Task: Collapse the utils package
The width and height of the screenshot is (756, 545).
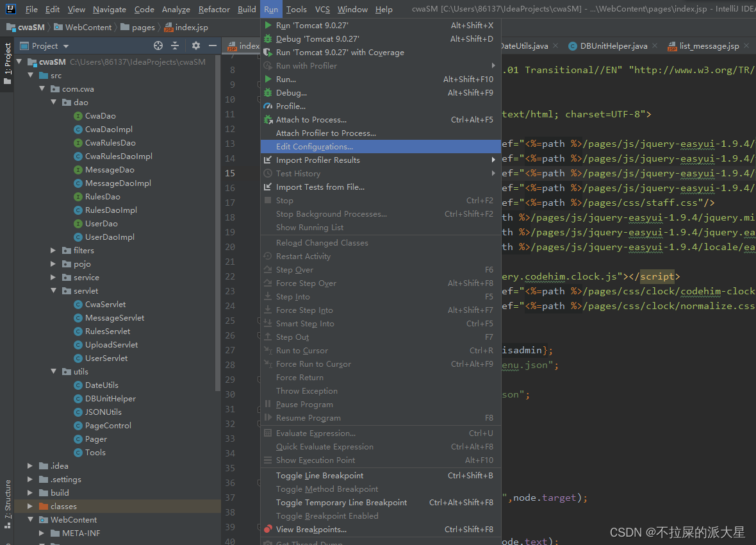Action: click(x=54, y=371)
